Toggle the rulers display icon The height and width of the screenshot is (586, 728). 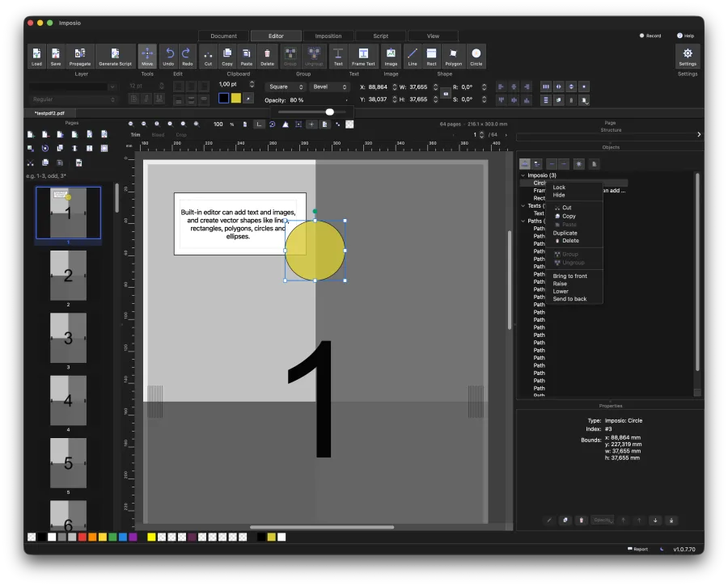click(x=259, y=124)
